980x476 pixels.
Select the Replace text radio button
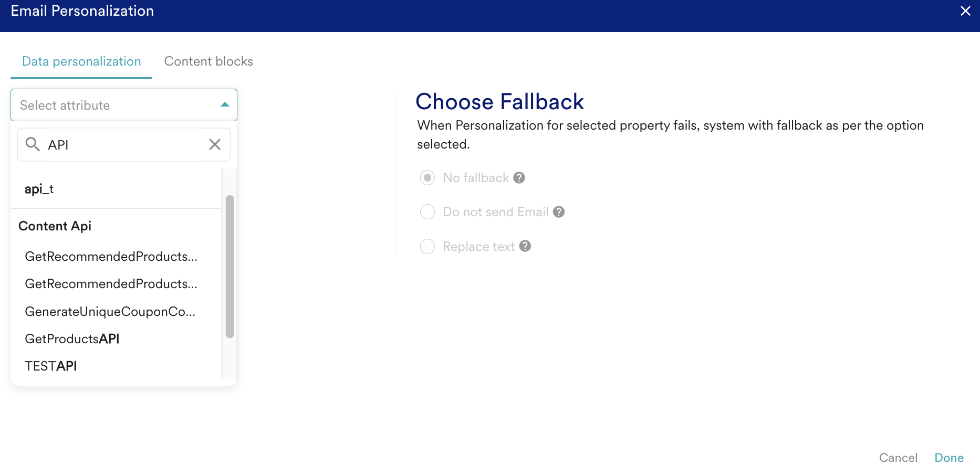428,246
